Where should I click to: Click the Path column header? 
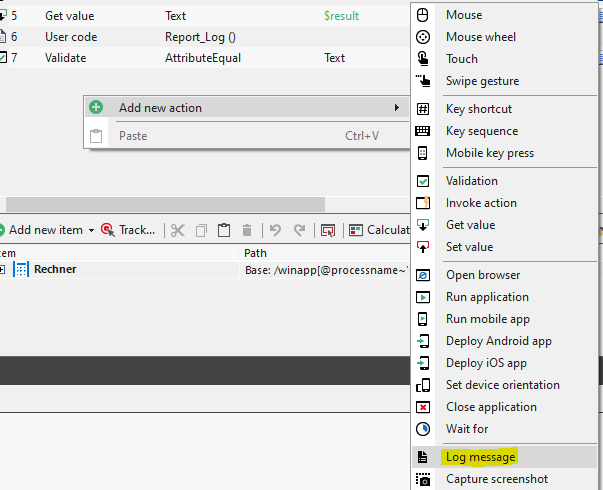tap(255, 253)
